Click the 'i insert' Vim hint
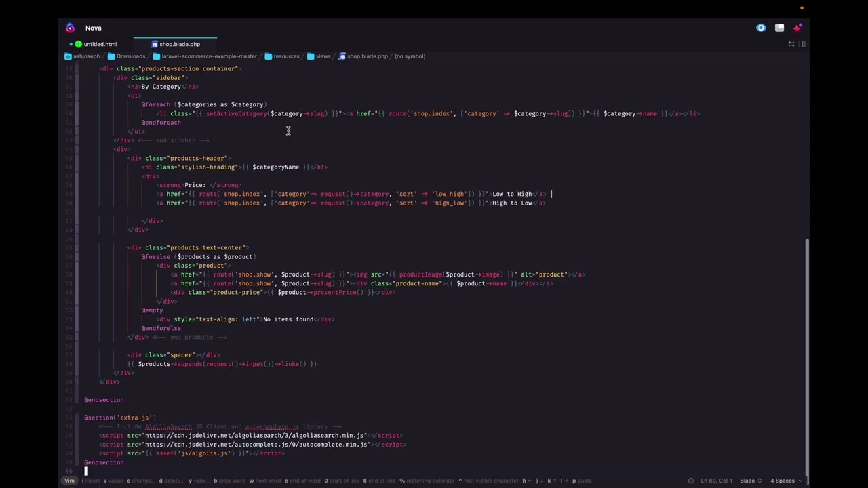 (x=91, y=481)
